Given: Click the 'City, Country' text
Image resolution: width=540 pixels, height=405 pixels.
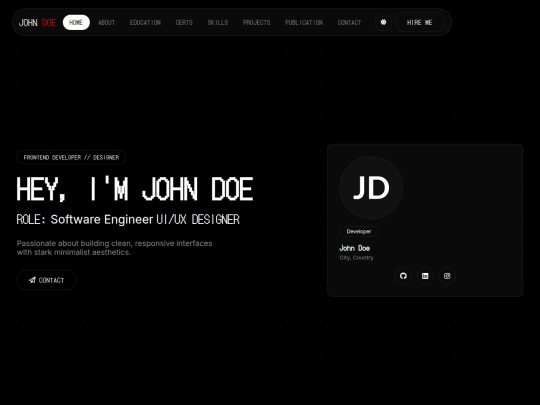Looking at the screenshot, I should pos(356,258).
